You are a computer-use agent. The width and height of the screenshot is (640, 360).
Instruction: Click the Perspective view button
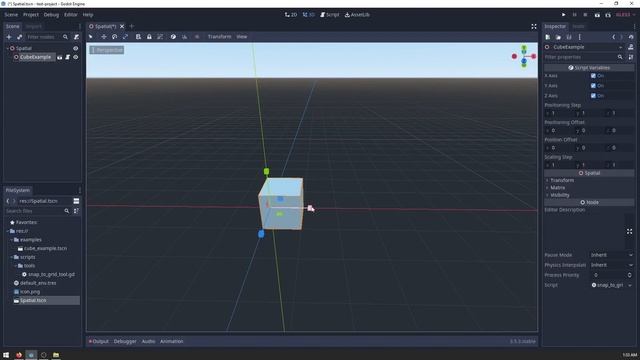[107, 50]
